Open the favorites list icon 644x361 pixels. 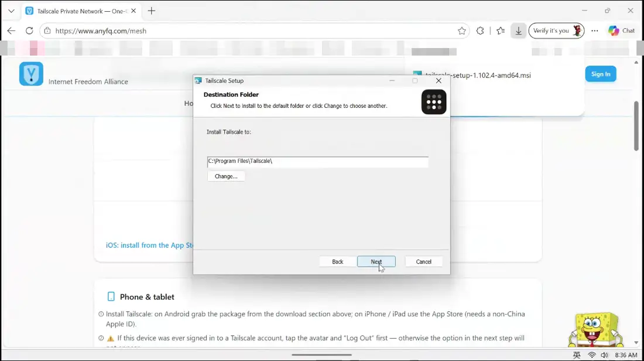pyautogui.click(x=500, y=31)
